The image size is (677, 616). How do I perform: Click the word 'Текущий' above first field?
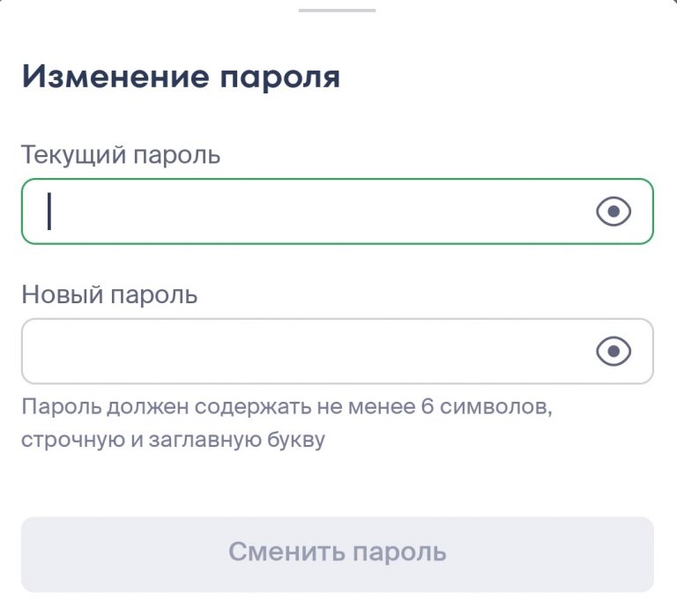pos(73,155)
